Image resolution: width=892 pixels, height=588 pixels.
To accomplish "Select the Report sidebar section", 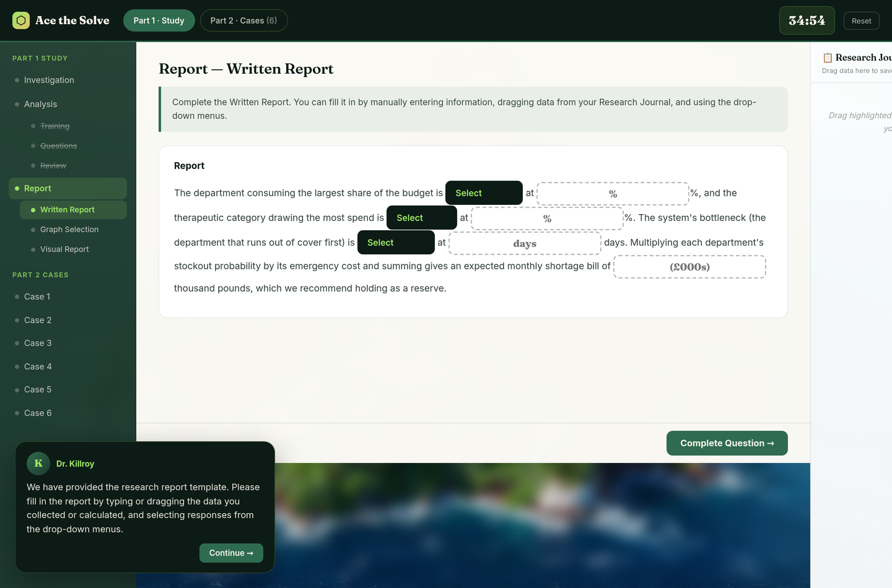I will pyautogui.click(x=68, y=188).
